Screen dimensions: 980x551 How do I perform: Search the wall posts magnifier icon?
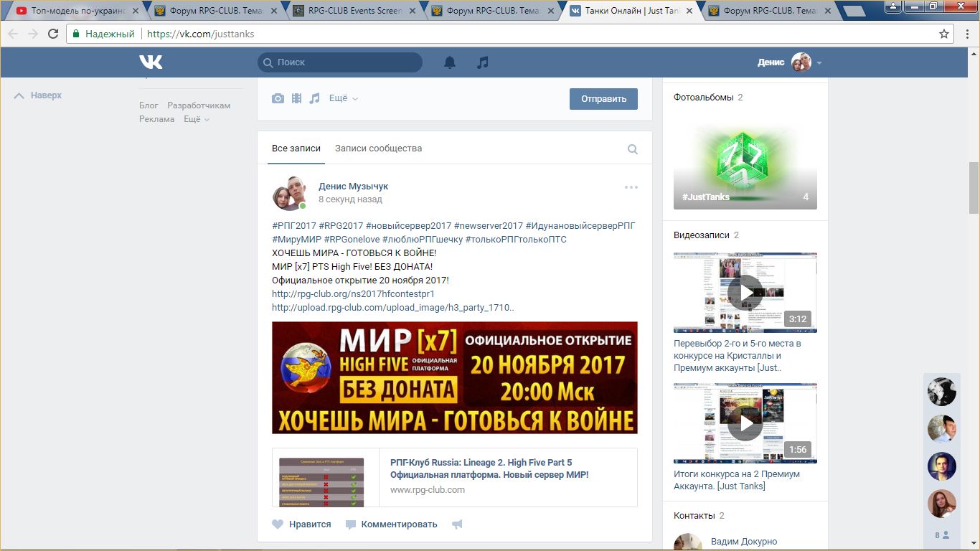(x=632, y=149)
